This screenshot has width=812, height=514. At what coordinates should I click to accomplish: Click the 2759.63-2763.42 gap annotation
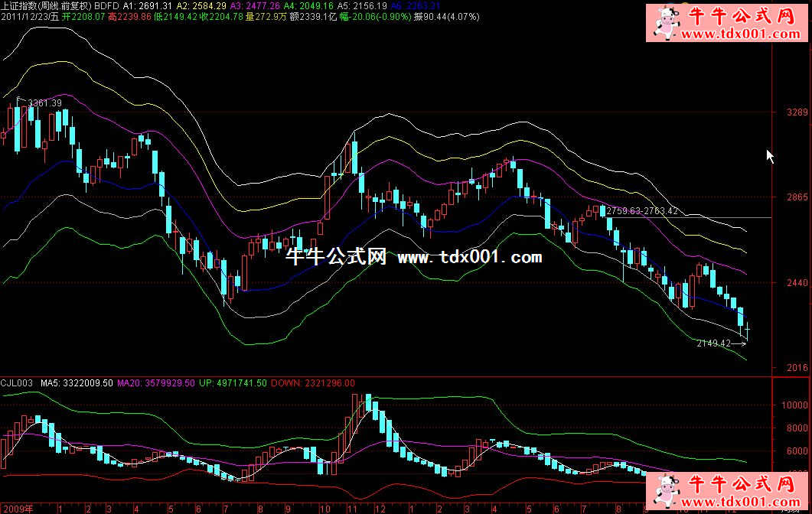(642, 211)
